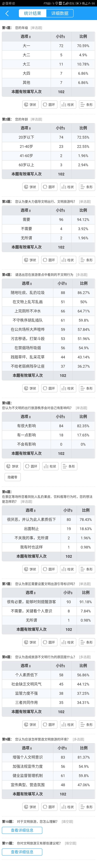Show 圆环 chart for question 2 年龄

pyautogui.click(x=49, y=187)
